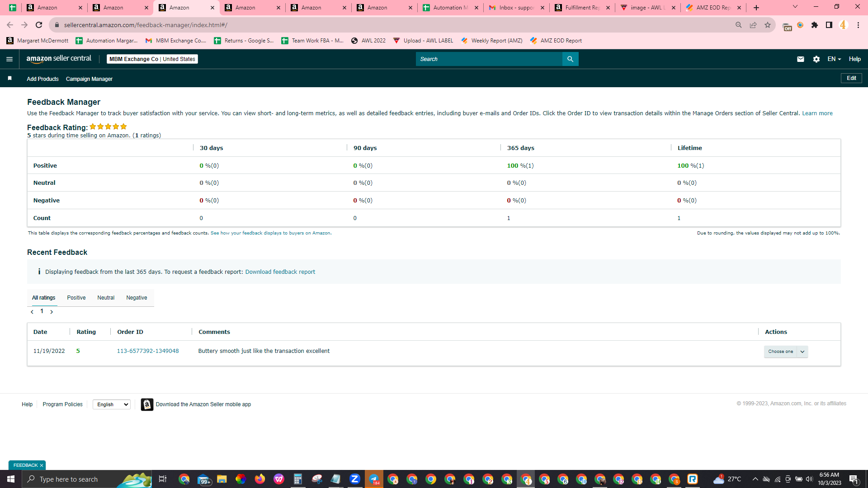This screenshot has height=488, width=868.
Task: Go back using browser back arrow
Action: tap(10, 25)
